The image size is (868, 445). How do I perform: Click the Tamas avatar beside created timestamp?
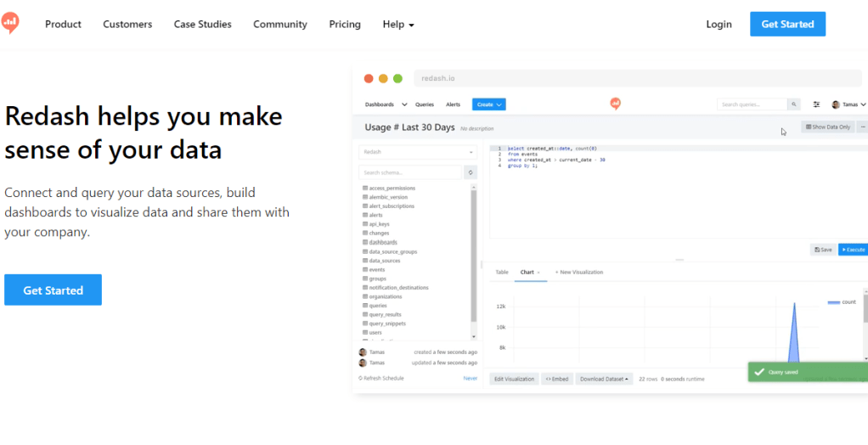pos(363,352)
